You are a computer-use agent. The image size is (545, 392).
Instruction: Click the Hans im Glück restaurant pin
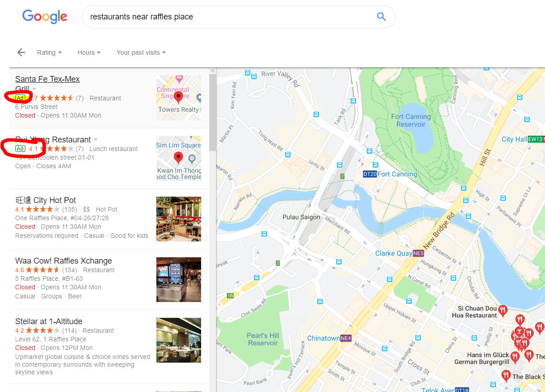tap(514, 358)
